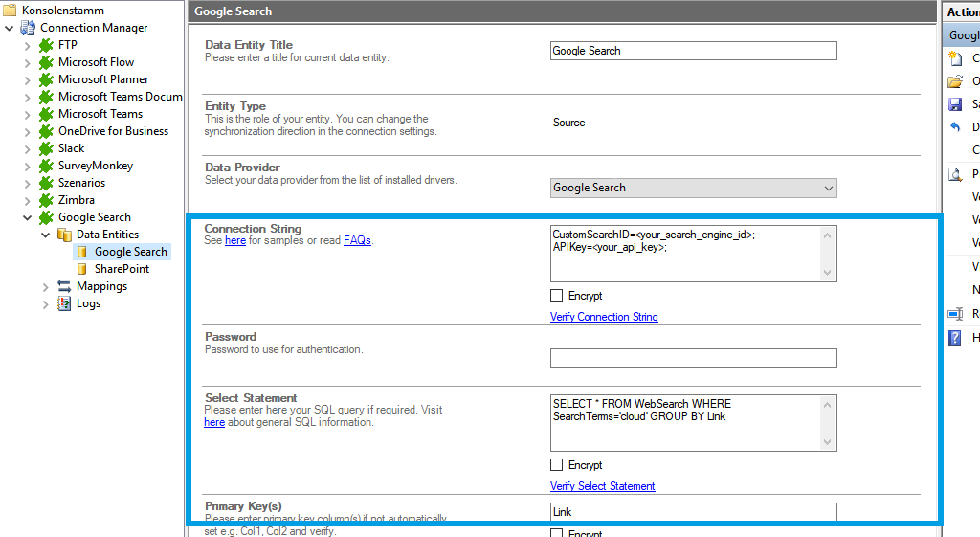Click the Verify Select Statement link

point(603,486)
